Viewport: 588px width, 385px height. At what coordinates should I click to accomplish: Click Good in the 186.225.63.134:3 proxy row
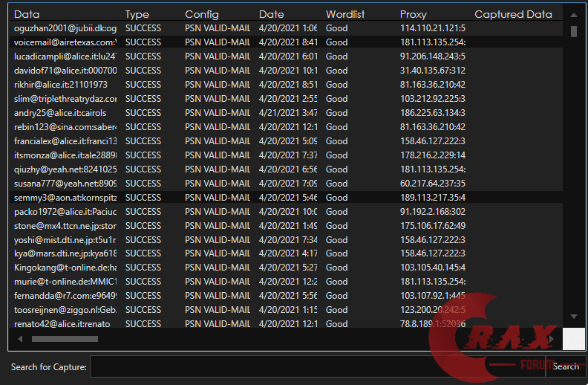tap(337, 113)
